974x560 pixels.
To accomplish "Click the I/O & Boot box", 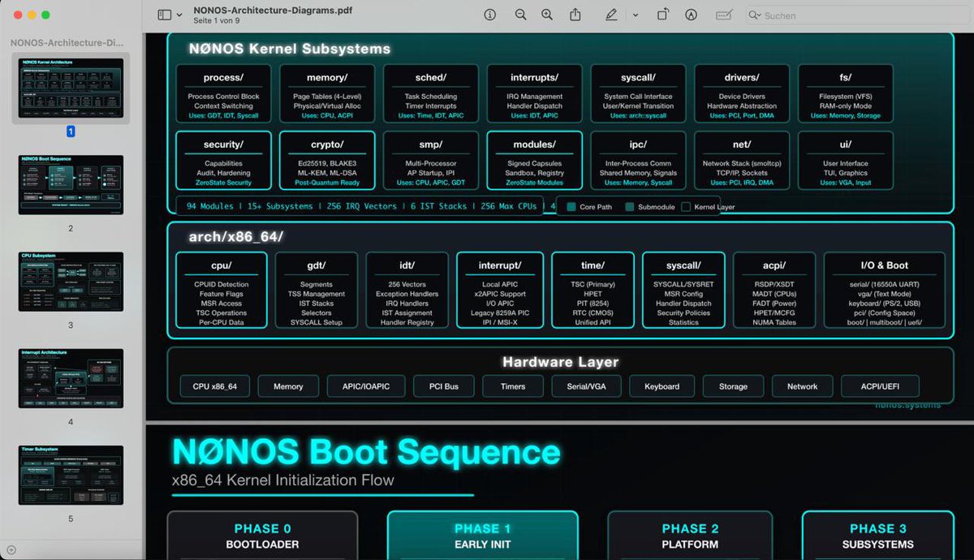I will 885,291.
